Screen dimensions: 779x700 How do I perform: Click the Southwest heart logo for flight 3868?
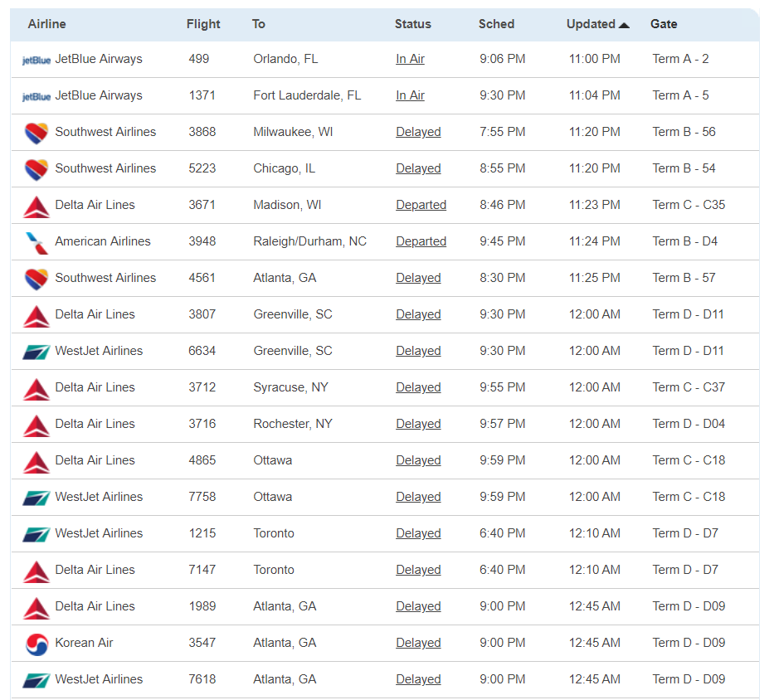click(x=37, y=133)
